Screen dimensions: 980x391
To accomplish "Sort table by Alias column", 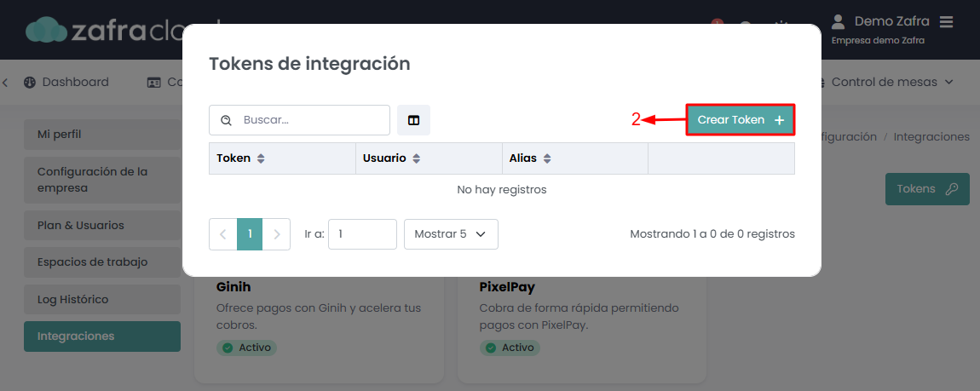I will (547, 158).
